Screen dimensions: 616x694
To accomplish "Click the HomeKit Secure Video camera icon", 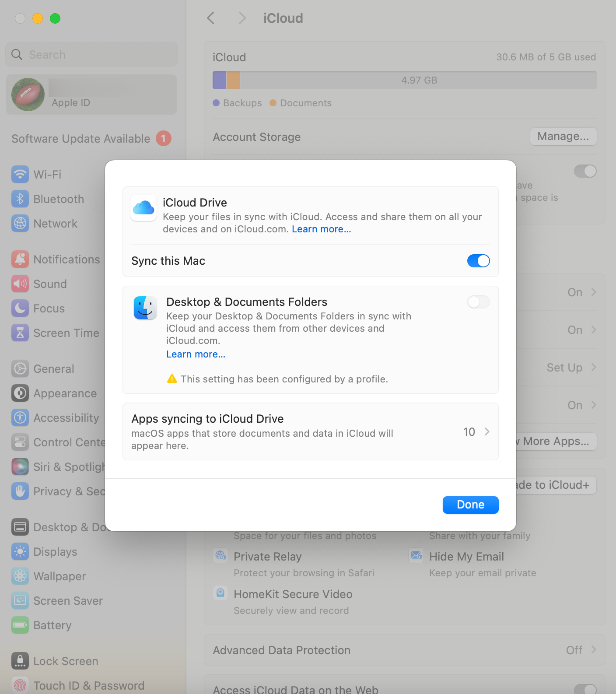I will 220,593.
